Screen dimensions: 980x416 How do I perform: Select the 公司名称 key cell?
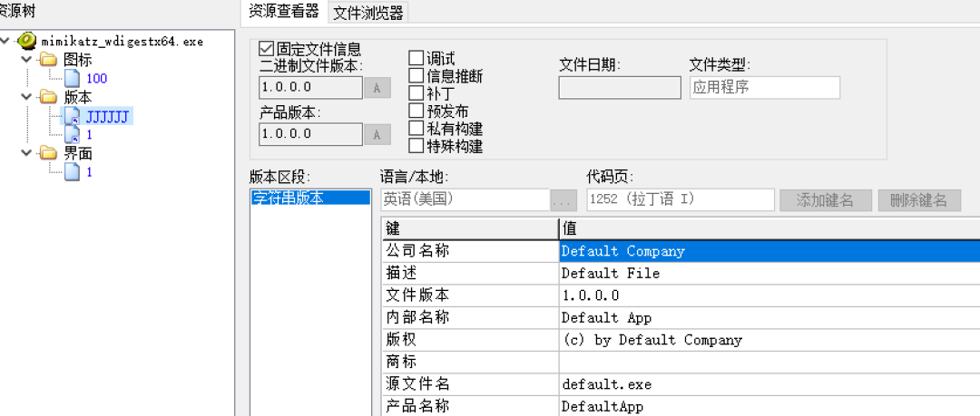(469, 251)
